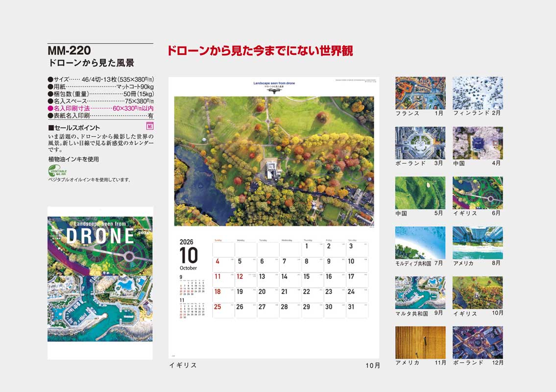Click red Sunday date 25
Viewport: 556px width, 392px height.
tap(218, 307)
